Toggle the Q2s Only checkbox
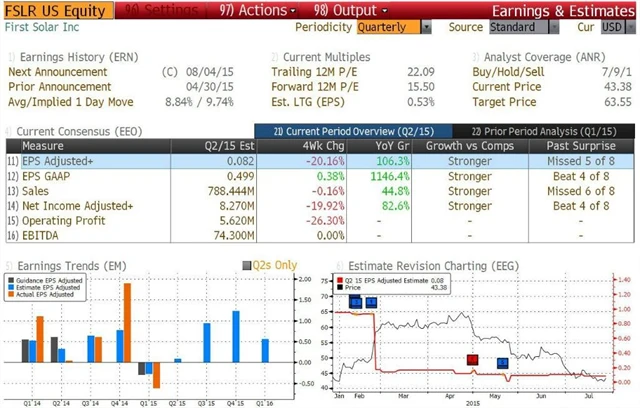 247,266
